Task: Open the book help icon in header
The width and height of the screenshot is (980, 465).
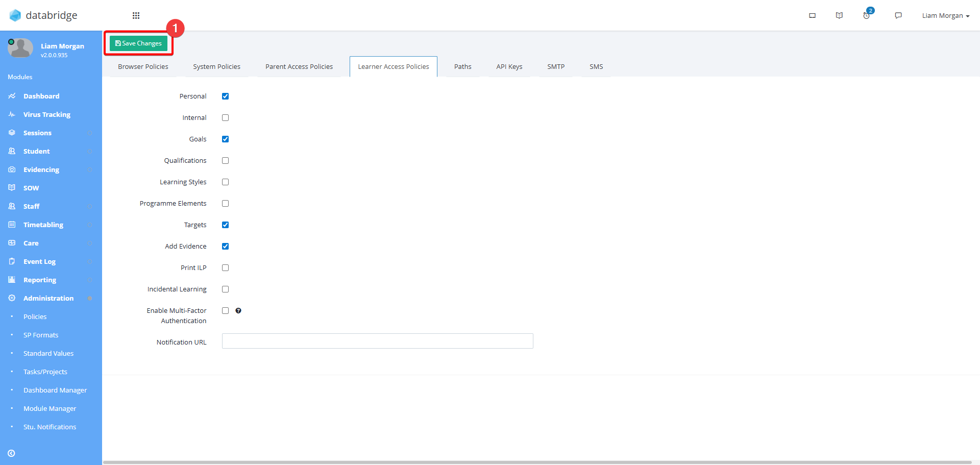Action: click(839, 15)
